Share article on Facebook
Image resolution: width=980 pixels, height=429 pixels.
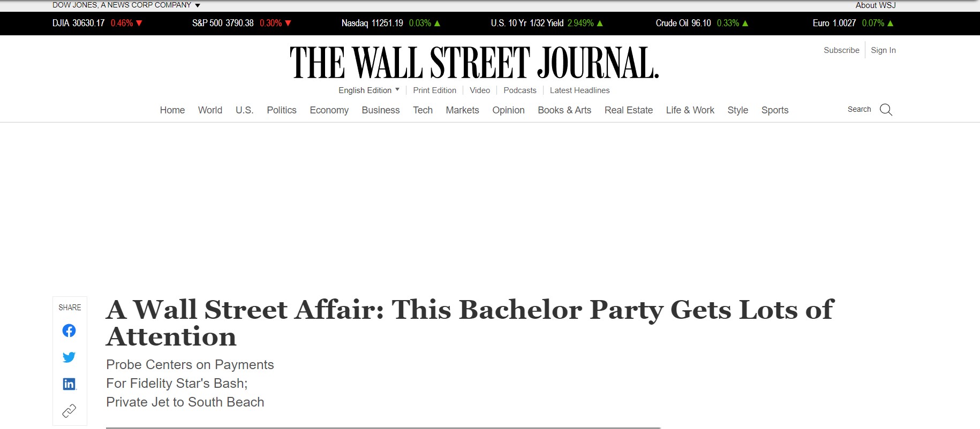69,331
